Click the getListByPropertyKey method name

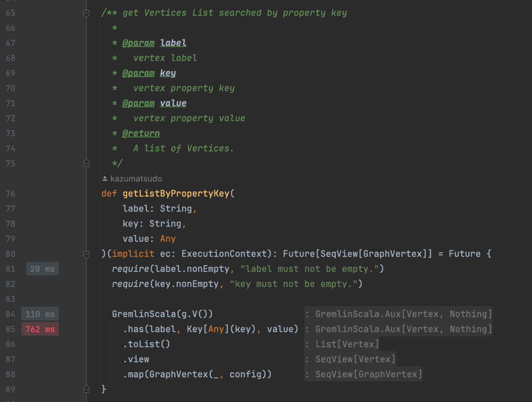point(176,194)
